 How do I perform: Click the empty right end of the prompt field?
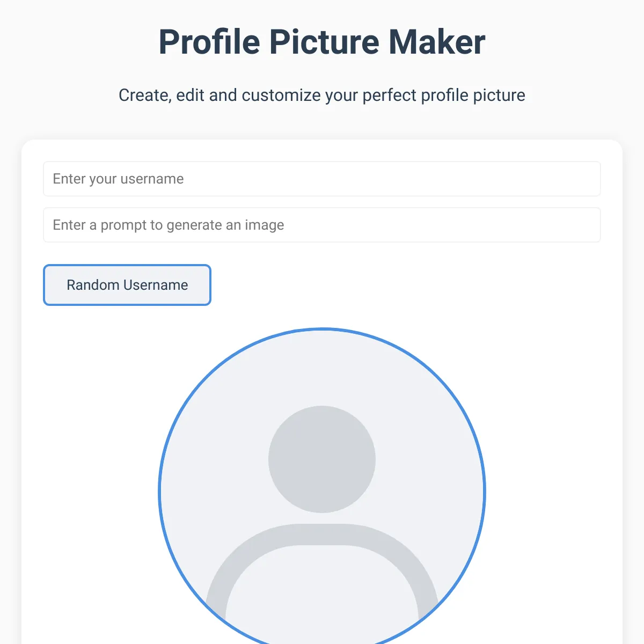click(537, 225)
